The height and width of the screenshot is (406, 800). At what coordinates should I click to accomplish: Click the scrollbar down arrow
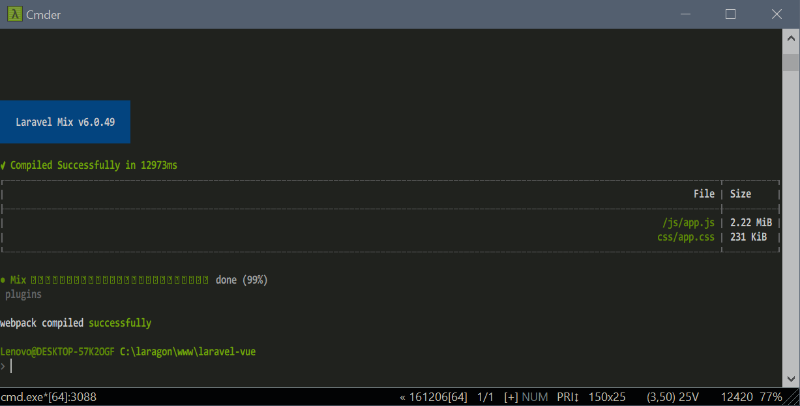(x=791, y=378)
